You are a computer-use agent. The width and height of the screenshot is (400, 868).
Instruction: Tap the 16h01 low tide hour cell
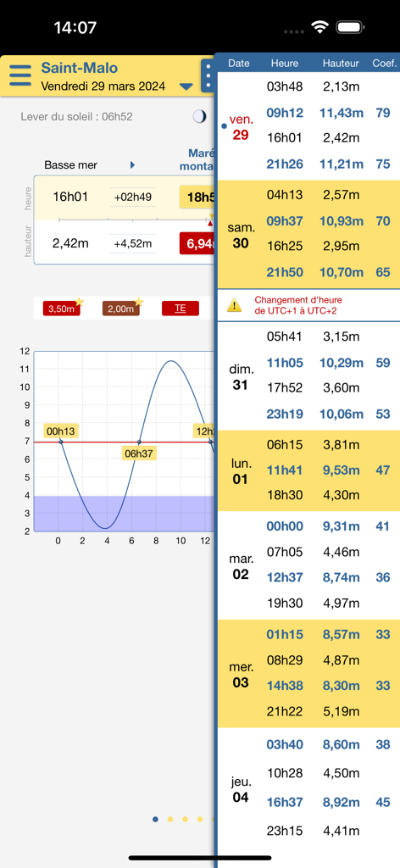[70, 197]
